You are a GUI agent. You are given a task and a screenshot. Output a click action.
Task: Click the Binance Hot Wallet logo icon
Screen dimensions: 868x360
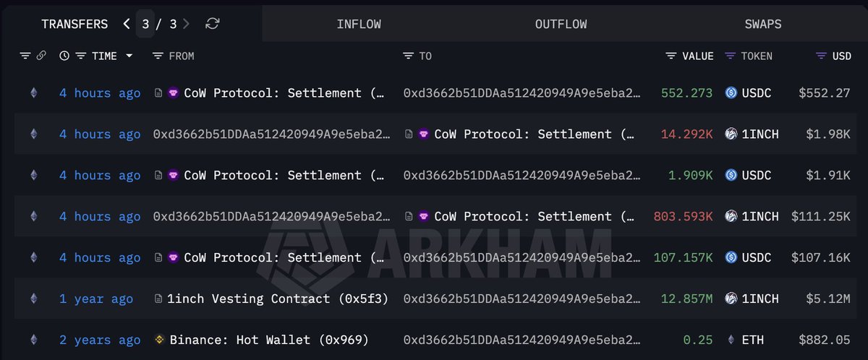pyautogui.click(x=159, y=340)
